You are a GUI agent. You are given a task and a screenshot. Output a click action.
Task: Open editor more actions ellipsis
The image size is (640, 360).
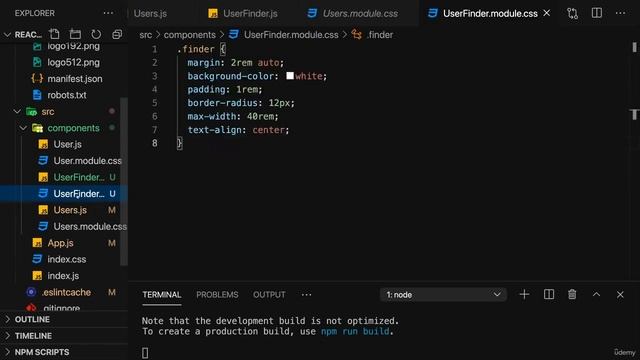click(620, 13)
